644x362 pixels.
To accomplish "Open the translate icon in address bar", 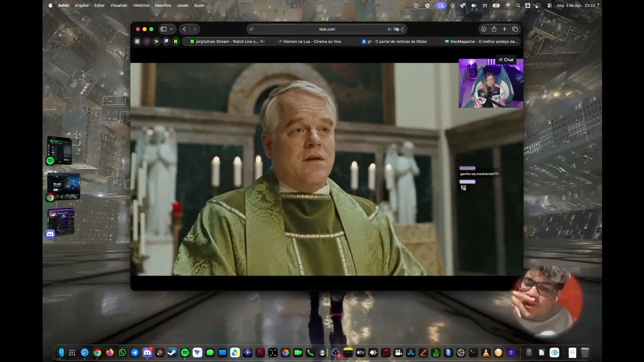I will pos(396,29).
